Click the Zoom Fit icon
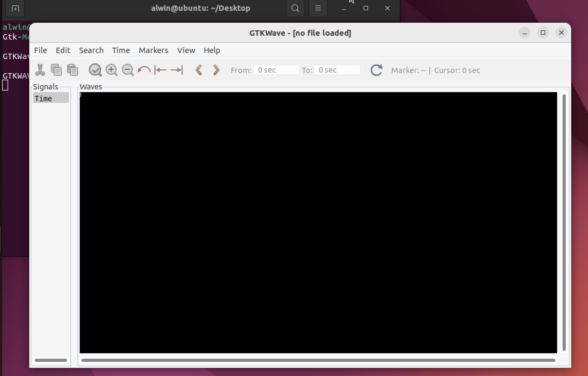 pyautogui.click(x=95, y=70)
